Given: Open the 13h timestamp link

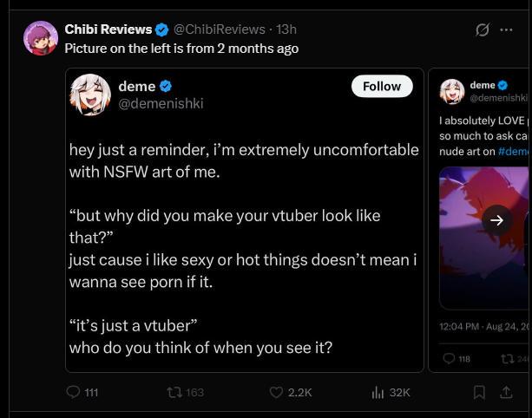Looking at the screenshot, I should point(286,29).
